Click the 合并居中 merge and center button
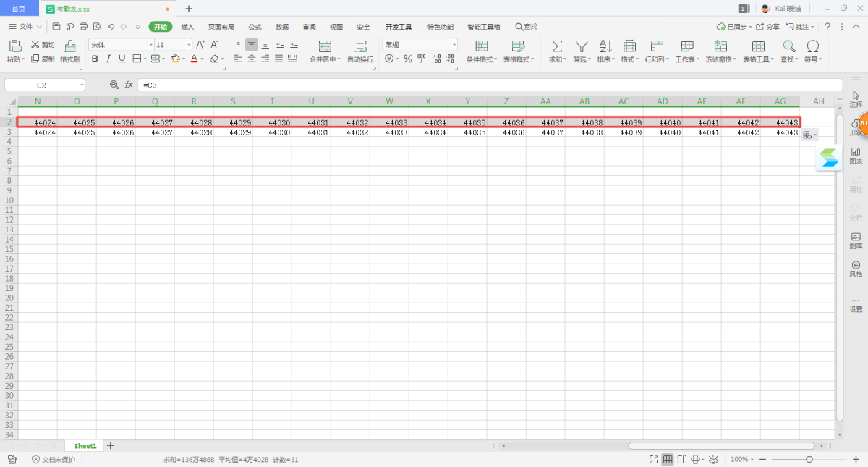 325,51
